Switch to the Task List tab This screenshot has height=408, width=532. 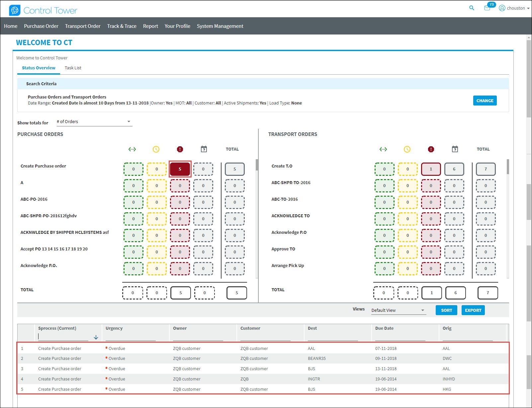point(73,68)
